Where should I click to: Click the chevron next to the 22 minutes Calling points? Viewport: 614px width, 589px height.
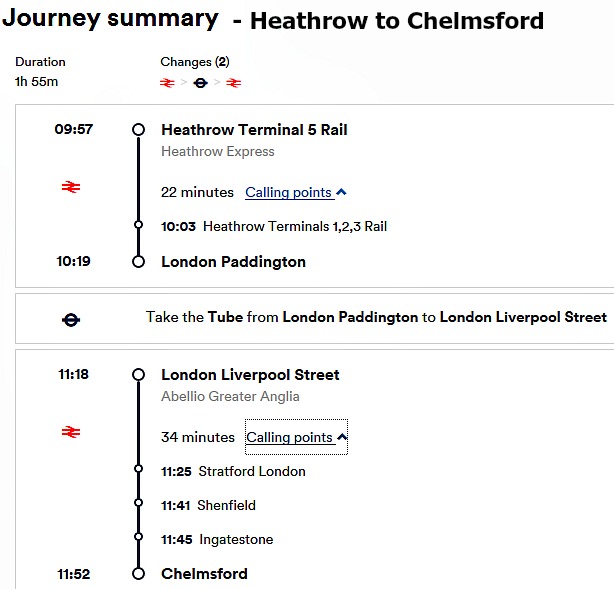[x=341, y=192]
